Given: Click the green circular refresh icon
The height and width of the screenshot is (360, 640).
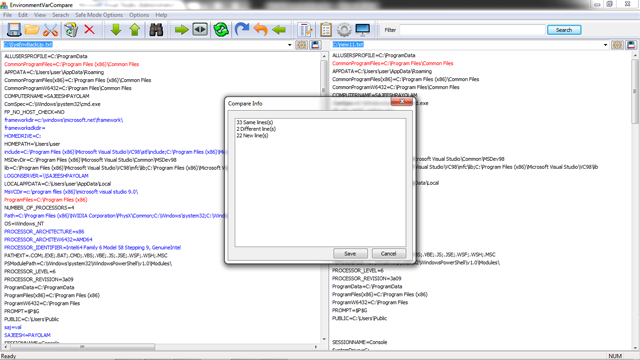Looking at the screenshot, I should tap(221, 29).
